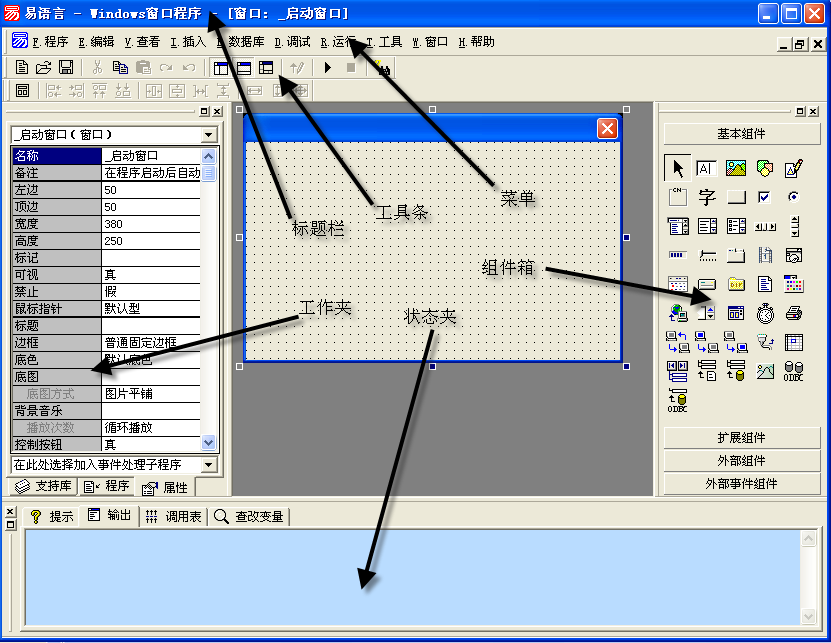Viewport: 831px width, 643px height.
Task: Select the check list box component icon
Action: [736, 226]
